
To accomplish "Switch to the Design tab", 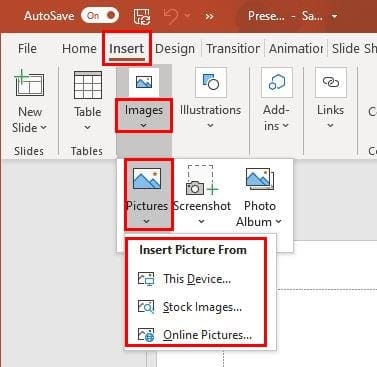I will tap(175, 49).
